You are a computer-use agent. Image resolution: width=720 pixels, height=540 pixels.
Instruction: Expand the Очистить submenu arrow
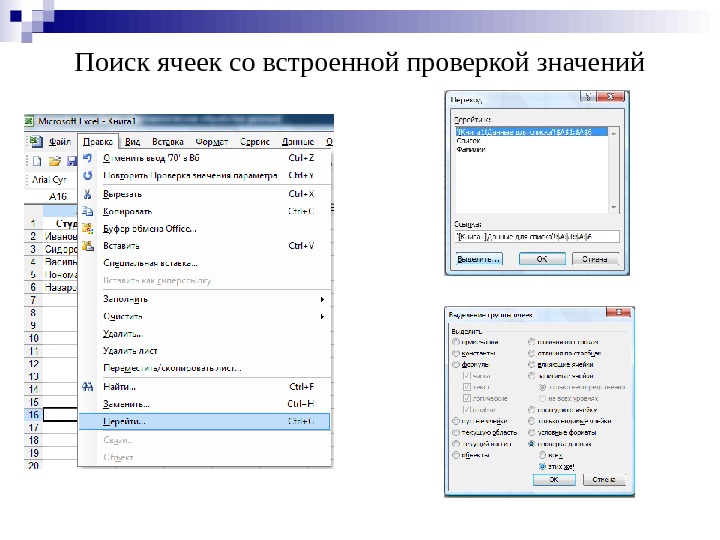[x=322, y=316]
